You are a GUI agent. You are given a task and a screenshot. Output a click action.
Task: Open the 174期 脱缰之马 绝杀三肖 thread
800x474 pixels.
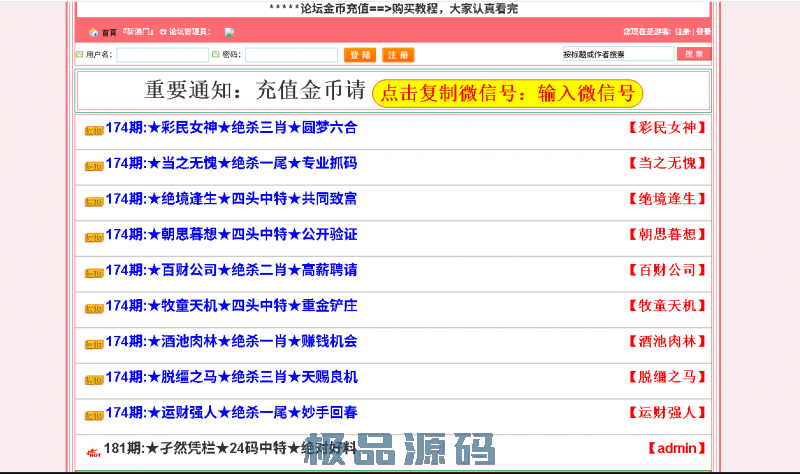point(231,377)
